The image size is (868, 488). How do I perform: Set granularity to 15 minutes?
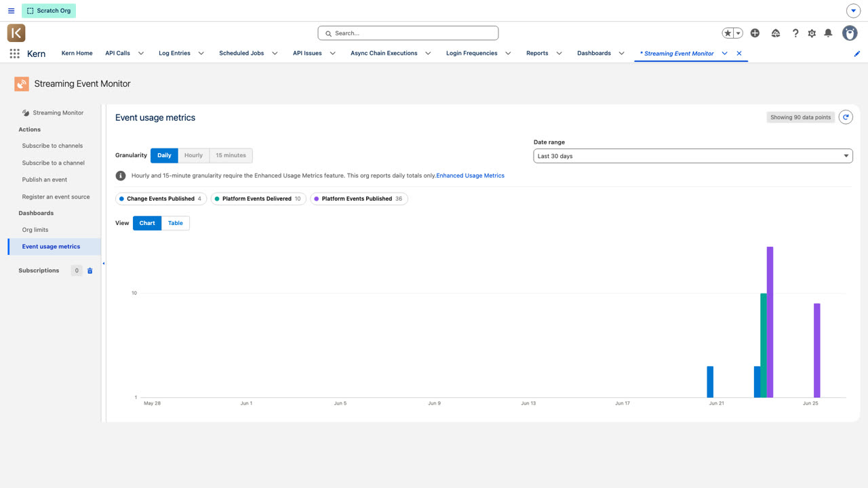click(x=231, y=155)
